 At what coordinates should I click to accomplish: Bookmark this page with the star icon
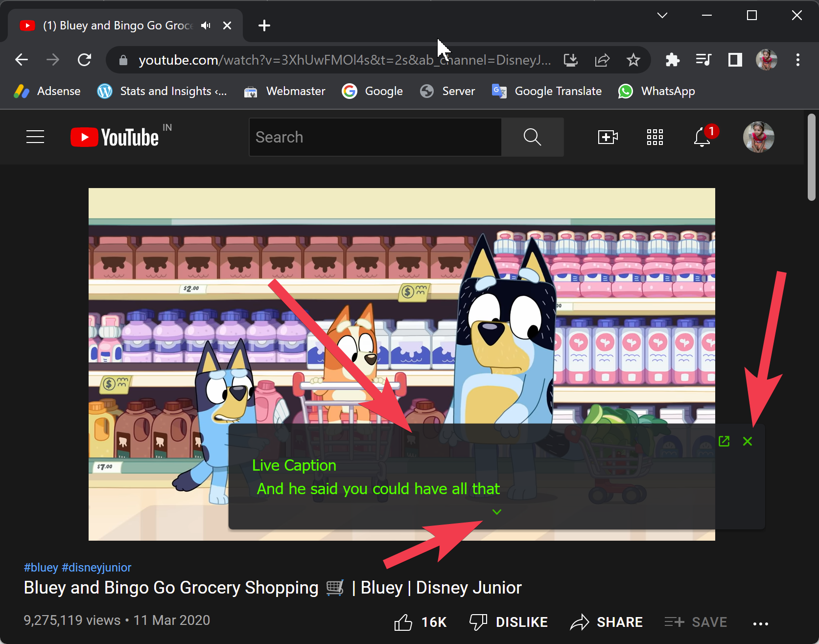(633, 60)
